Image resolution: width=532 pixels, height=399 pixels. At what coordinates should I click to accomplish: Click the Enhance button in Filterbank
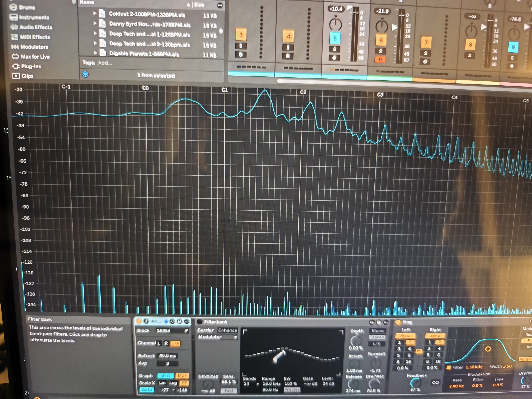coord(228,330)
